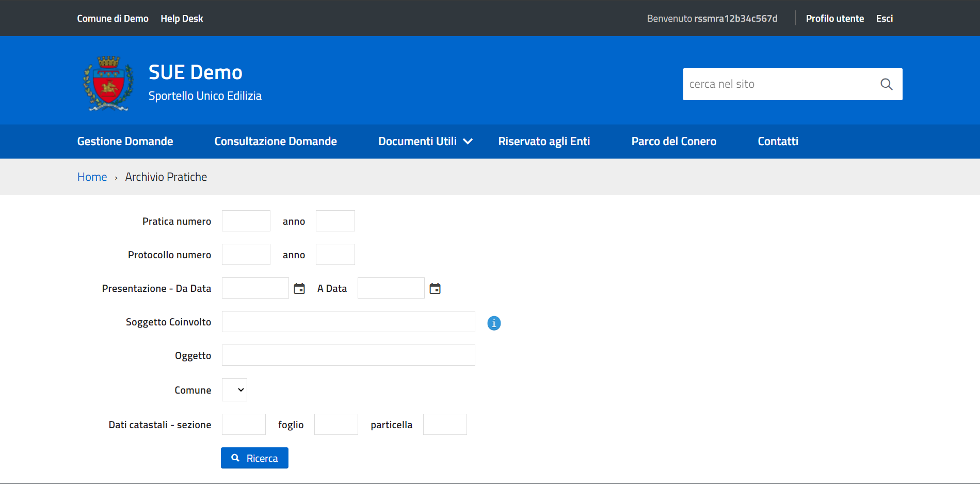Viewport: 980px width, 484px height.
Task: Click into the Oggetto text field
Action: [348, 355]
